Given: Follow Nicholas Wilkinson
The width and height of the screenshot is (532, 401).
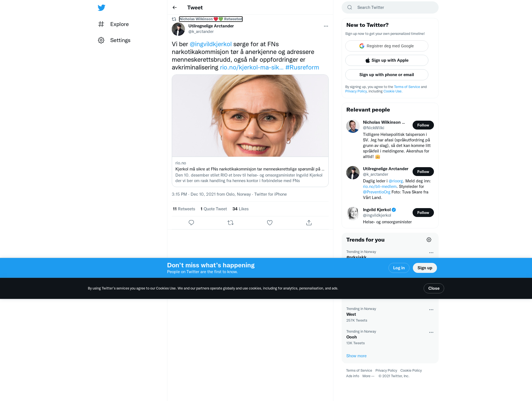Looking at the screenshot, I should [x=423, y=125].
